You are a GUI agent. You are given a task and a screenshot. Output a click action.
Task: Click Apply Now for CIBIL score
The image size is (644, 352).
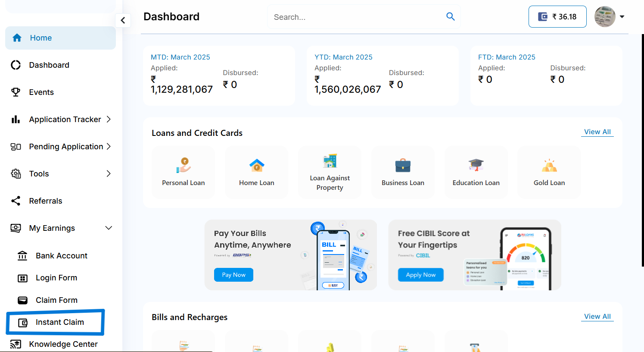point(420,275)
